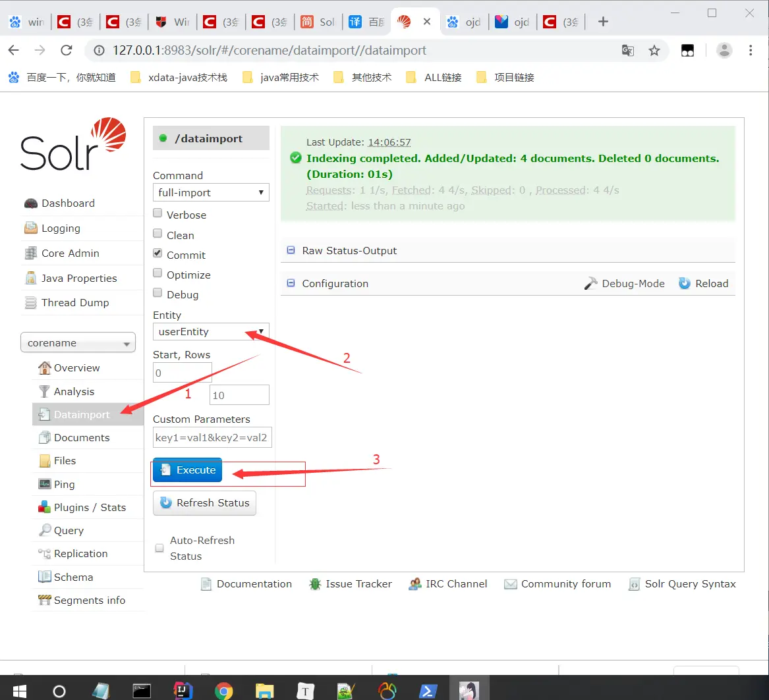Click the browser reload icon
769x700 pixels.
(x=66, y=50)
